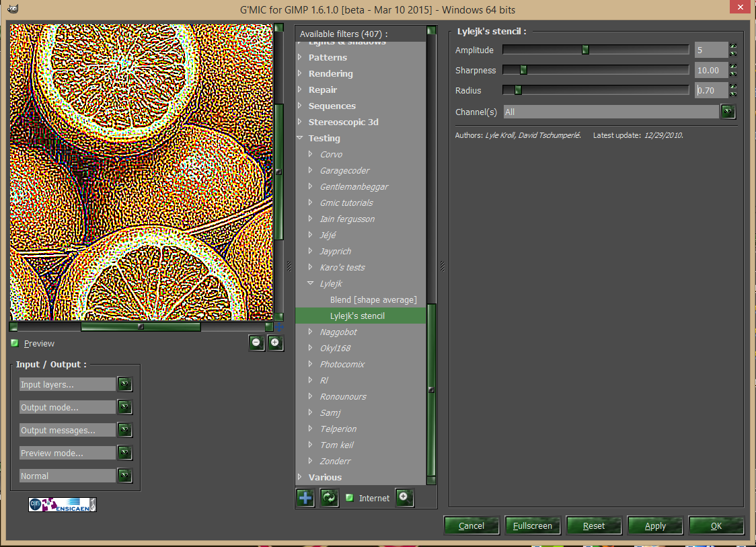Viewport: 756px width, 547px height.
Task: Click the Reset button
Action: [593, 525]
